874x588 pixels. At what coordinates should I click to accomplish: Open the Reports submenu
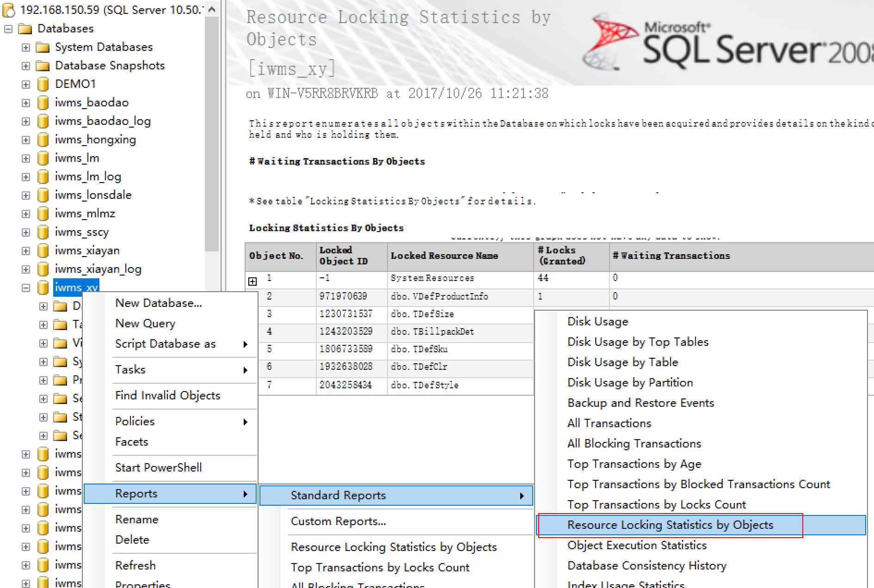171,494
